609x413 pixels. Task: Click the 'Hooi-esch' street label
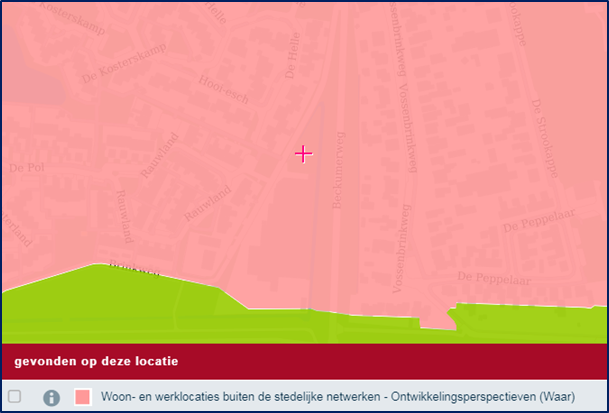224,89
